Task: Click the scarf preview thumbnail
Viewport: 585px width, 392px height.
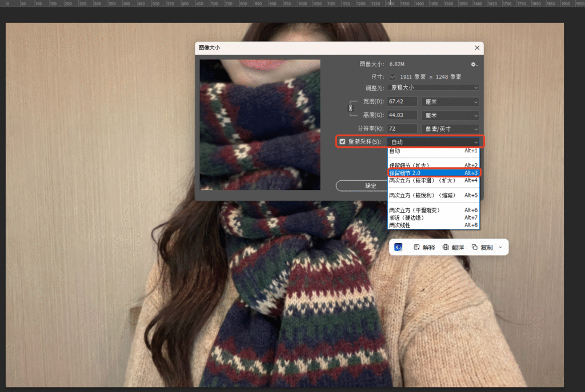Action: point(260,125)
